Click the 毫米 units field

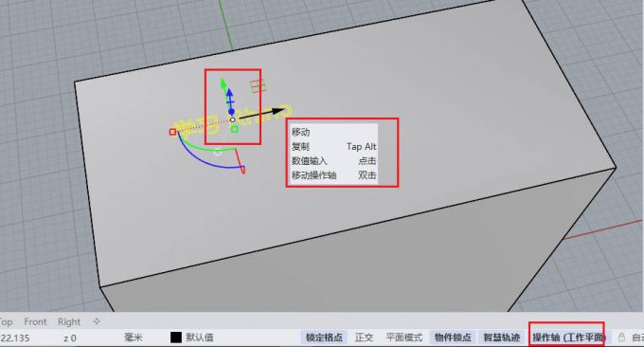pos(134,338)
